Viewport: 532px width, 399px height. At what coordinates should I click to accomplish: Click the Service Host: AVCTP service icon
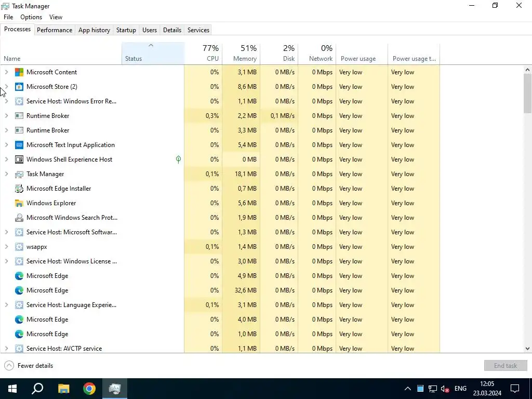(19, 349)
